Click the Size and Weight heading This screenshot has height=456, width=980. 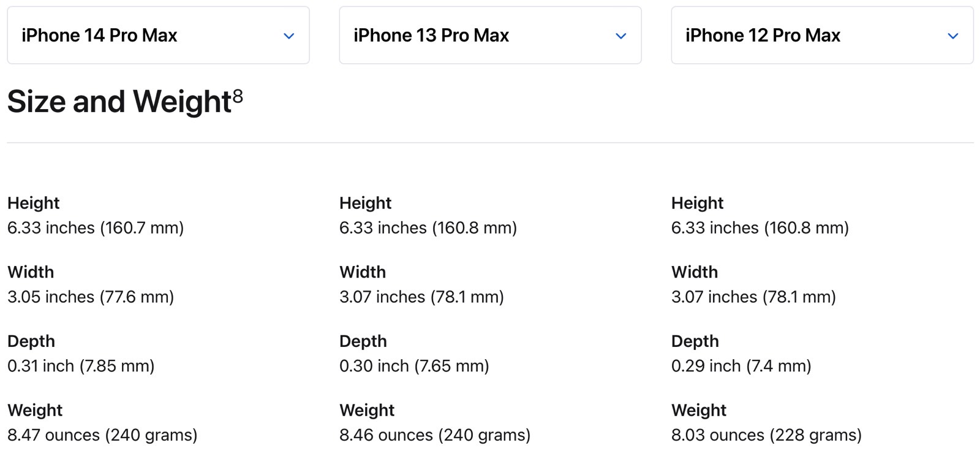click(119, 101)
